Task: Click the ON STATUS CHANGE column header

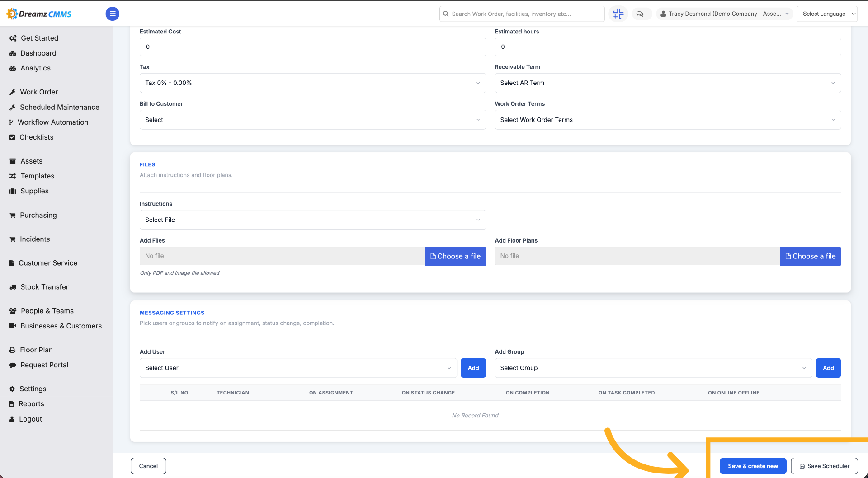Action: 428,393
